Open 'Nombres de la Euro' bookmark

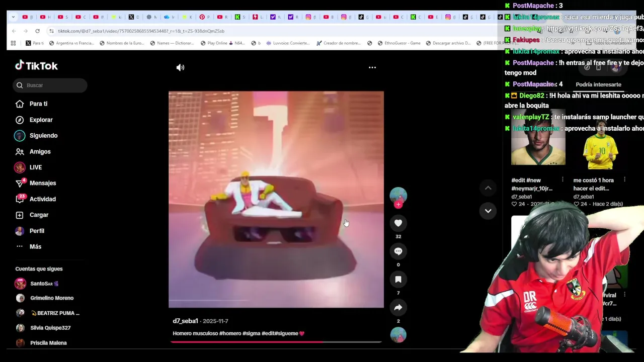point(122,43)
